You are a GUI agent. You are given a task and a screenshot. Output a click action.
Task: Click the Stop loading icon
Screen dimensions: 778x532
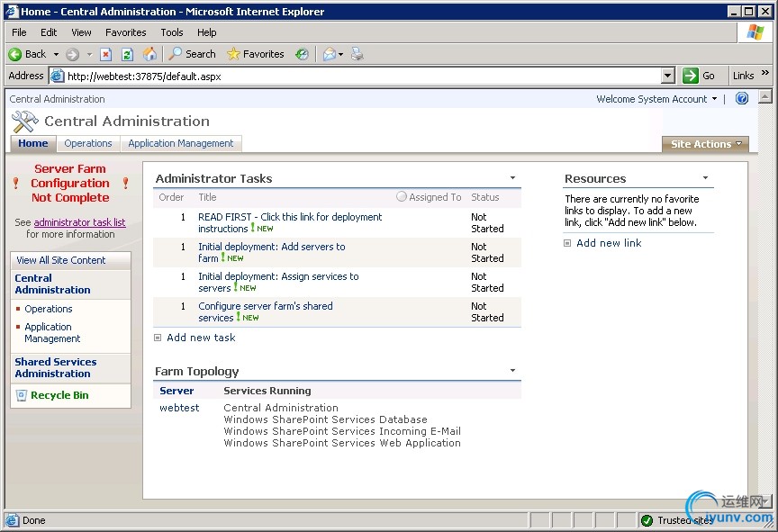click(x=105, y=54)
